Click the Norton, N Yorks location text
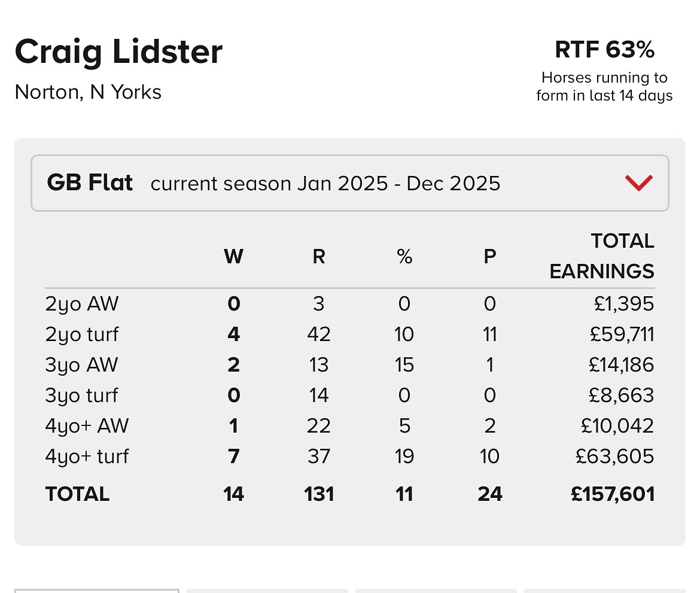This screenshot has width=700, height=593. coord(88,92)
